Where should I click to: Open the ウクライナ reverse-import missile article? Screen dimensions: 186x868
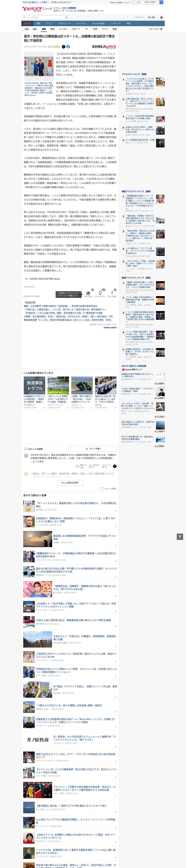(84, 537)
